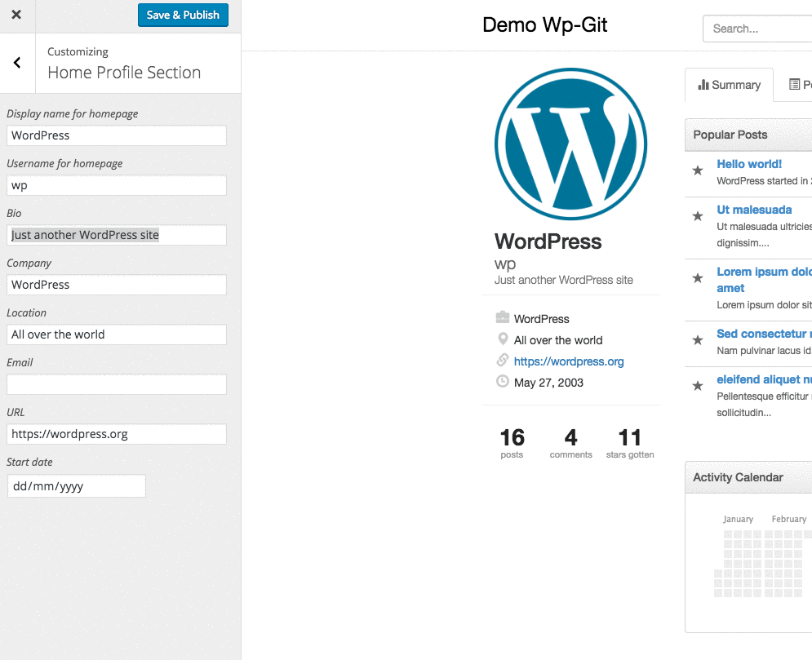Click star icon beside eleifend aliquet

698,386
